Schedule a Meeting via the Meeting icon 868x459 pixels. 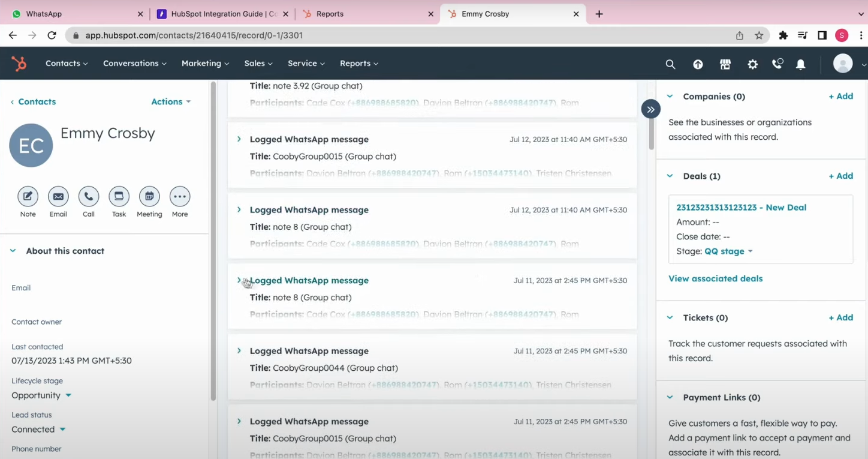(x=149, y=196)
